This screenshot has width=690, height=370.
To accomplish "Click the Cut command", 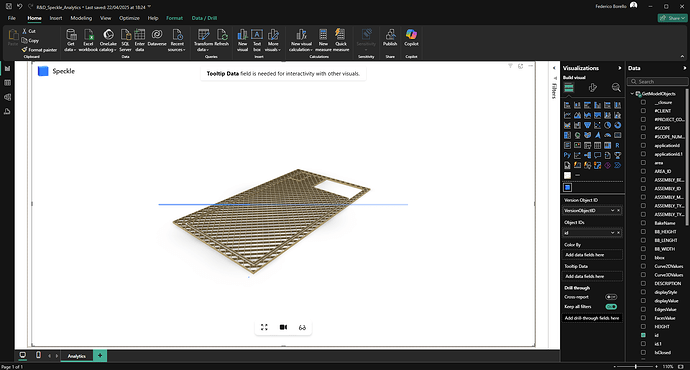I will 29,31.
